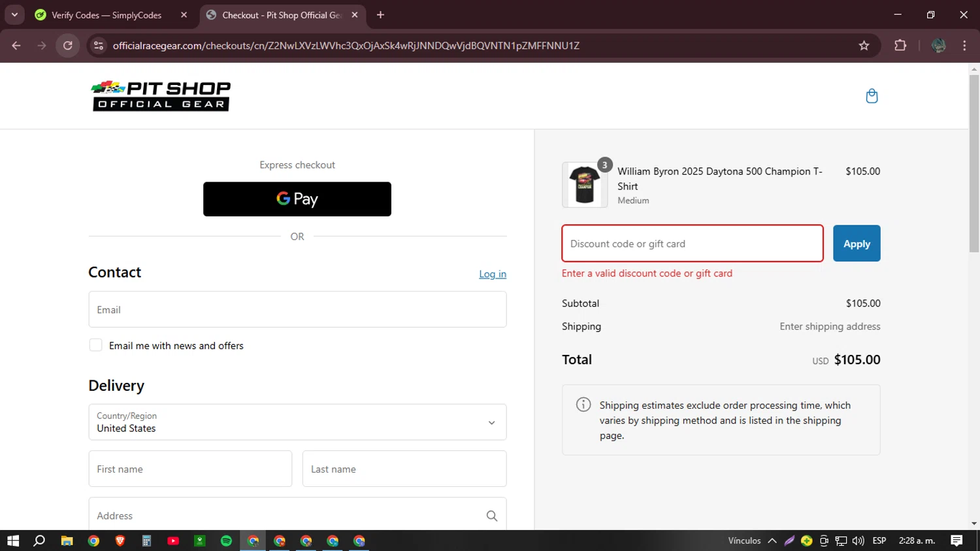Focus the Discount code or gift card field
980x551 pixels.
[693, 243]
